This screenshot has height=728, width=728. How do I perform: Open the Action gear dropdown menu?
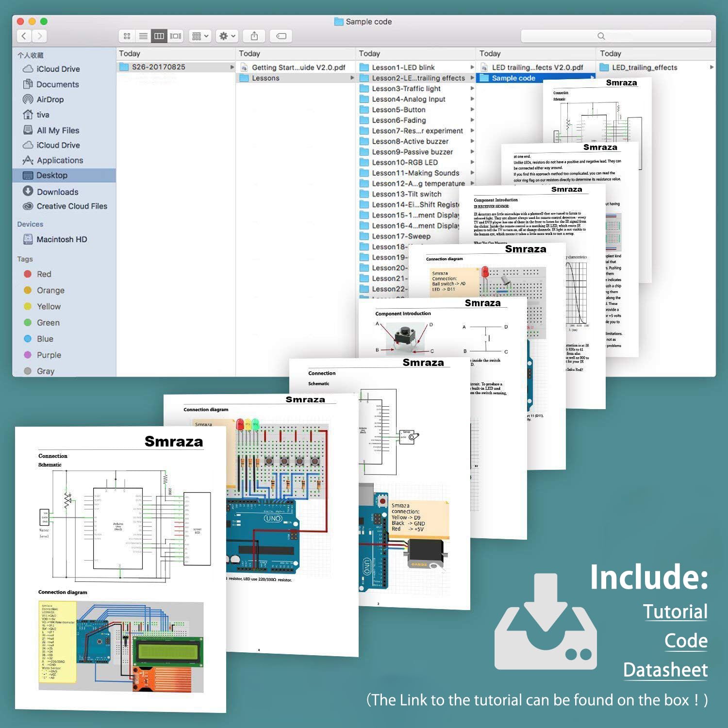(227, 36)
